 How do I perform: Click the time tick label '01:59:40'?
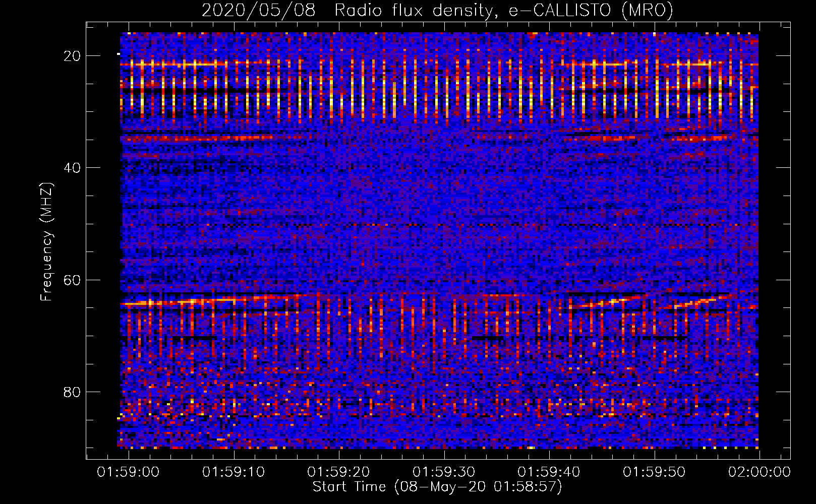549,472
